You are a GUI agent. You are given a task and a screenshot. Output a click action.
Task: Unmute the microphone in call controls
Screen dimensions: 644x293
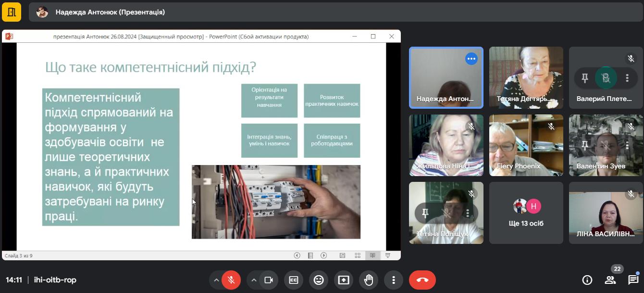(231, 280)
